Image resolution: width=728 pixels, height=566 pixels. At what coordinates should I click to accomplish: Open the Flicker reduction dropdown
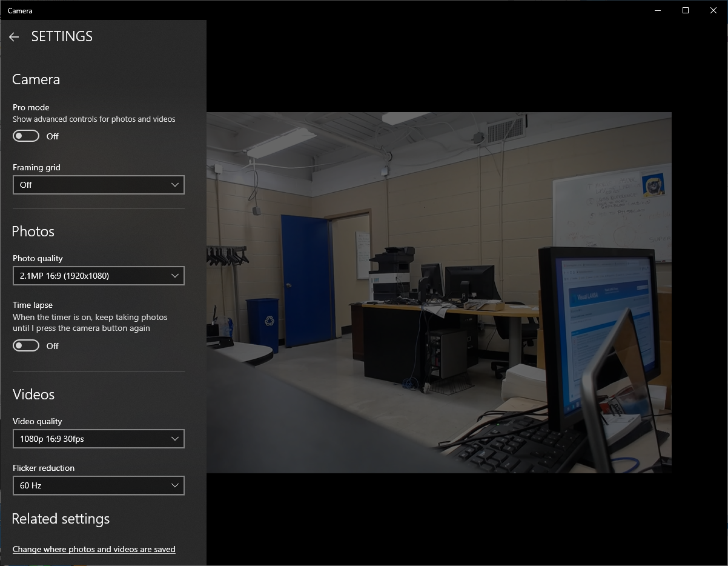pyautogui.click(x=99, y=485)
